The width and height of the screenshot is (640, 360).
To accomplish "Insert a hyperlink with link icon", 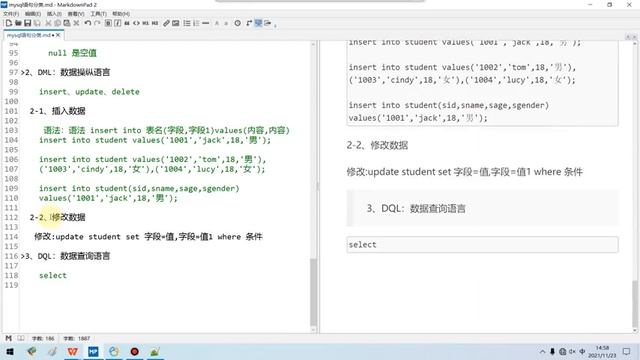I will (x=166, y=23).
